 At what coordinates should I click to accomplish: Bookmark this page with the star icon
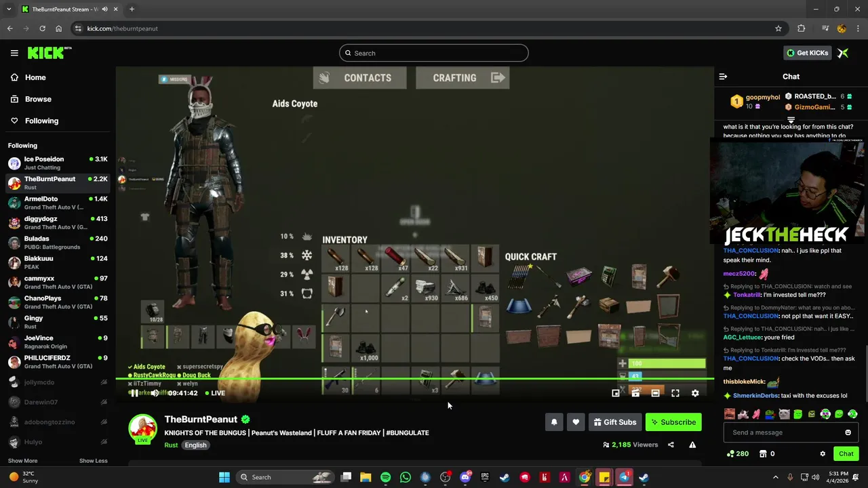tap(778, 28)
